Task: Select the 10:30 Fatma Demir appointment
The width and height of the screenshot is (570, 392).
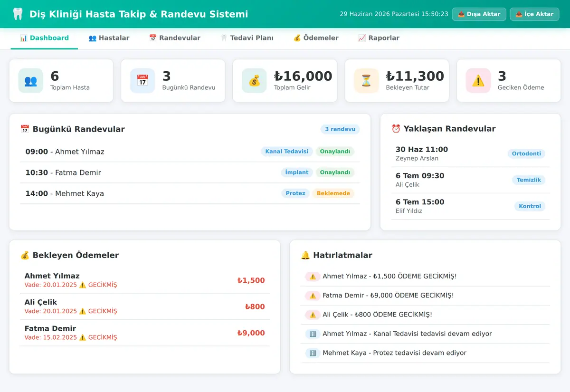Action: 190,172
